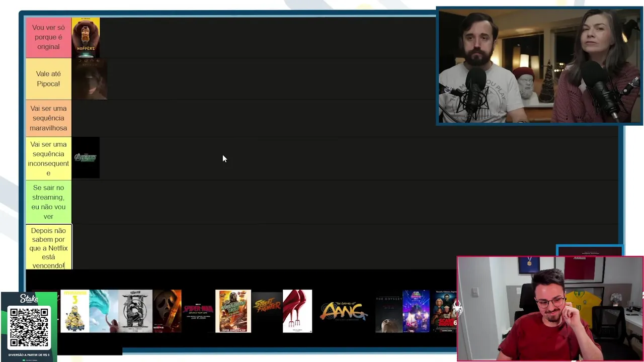Click the Mandalorian and Grogu poster
Viewport: 644px width, 362px height.
[233, 311]
